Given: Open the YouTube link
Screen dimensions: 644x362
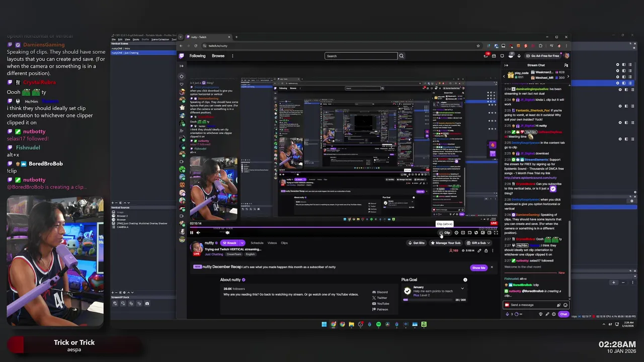Looking at the screenshot, I should tap(381, 304).
